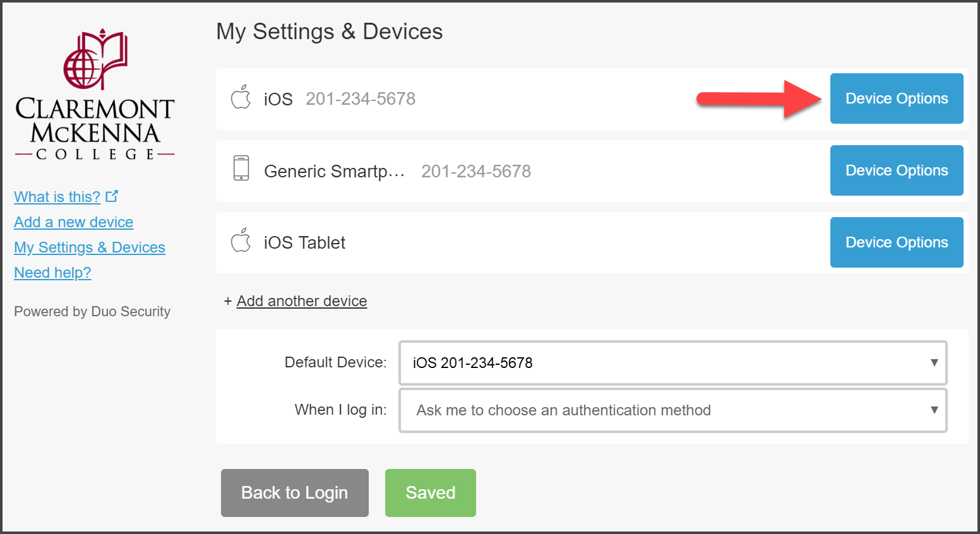Click the Add another device link
Viewport: 980px width, 534px height.
click(x=301, y=301)
